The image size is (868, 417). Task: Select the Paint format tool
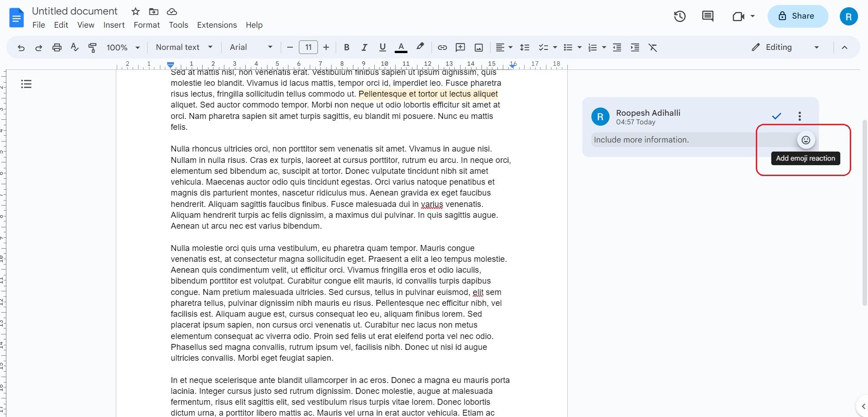tap(92, 47)
